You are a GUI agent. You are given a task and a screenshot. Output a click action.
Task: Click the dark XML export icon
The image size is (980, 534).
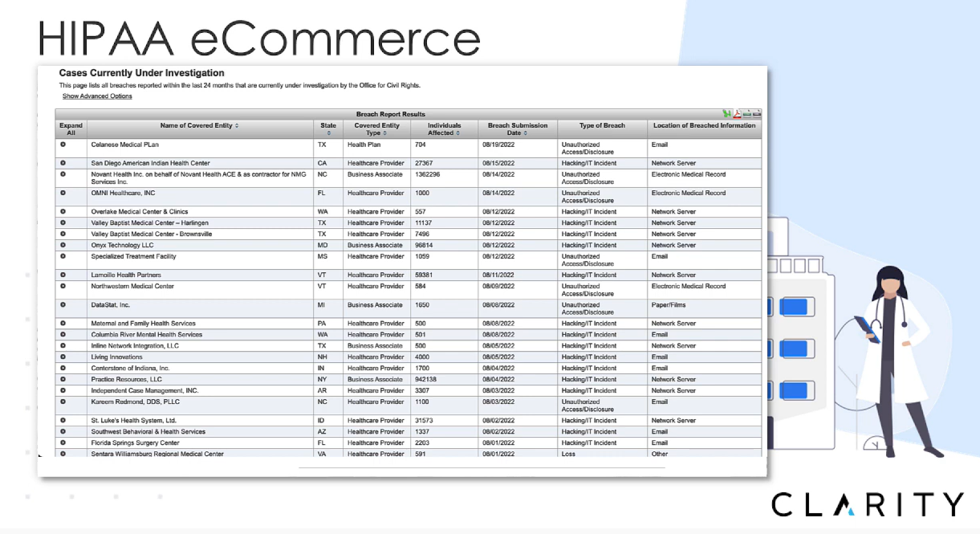(757, 114)
